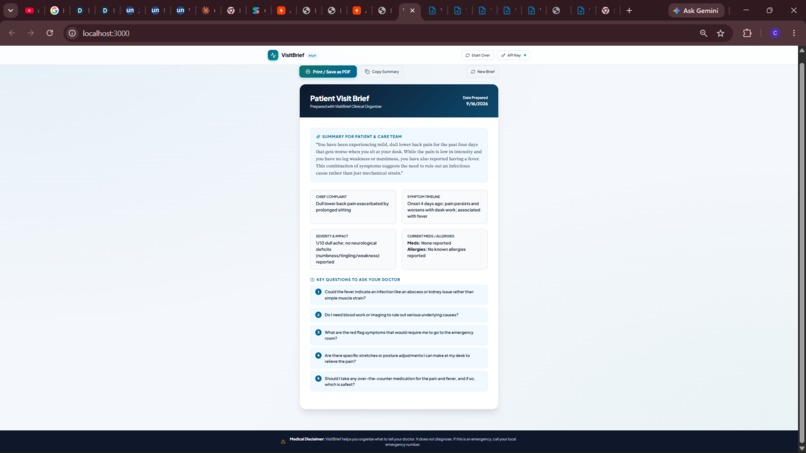Screen dimensions: 806x453
Task: Go back with the browser back arrow
Action: (x=12, y=33)
